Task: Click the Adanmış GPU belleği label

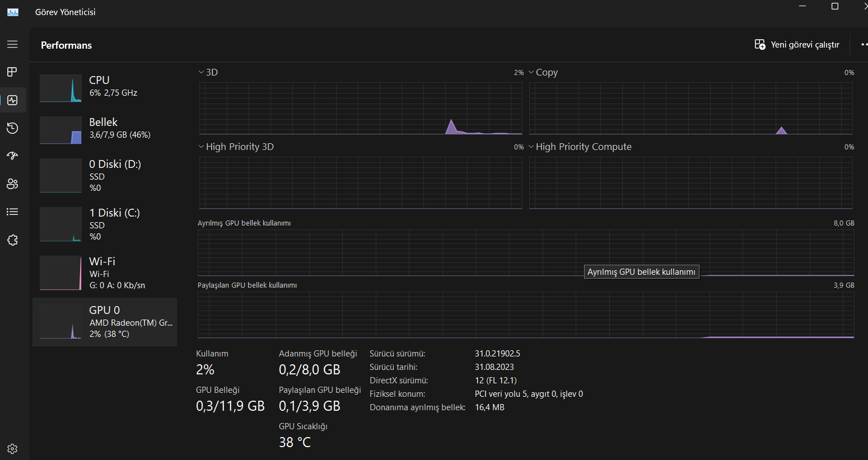Action: click(318, 354)
